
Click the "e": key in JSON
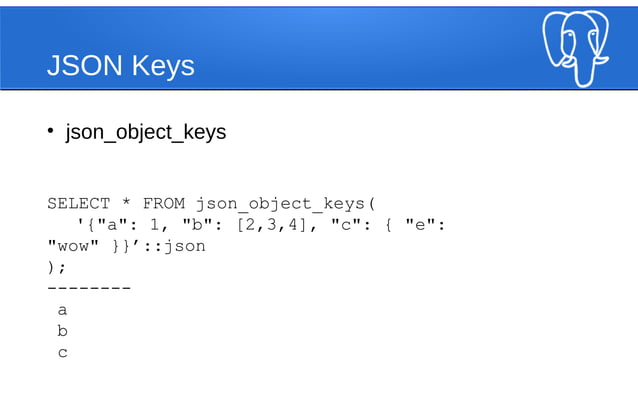425,224
